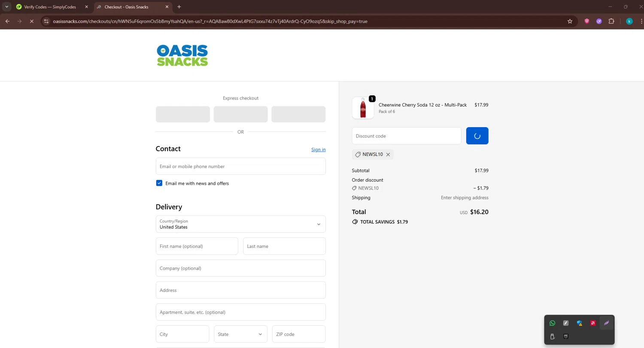Click the third express checkout button
The height and width of the screenshot is (348, 644).
298,114
